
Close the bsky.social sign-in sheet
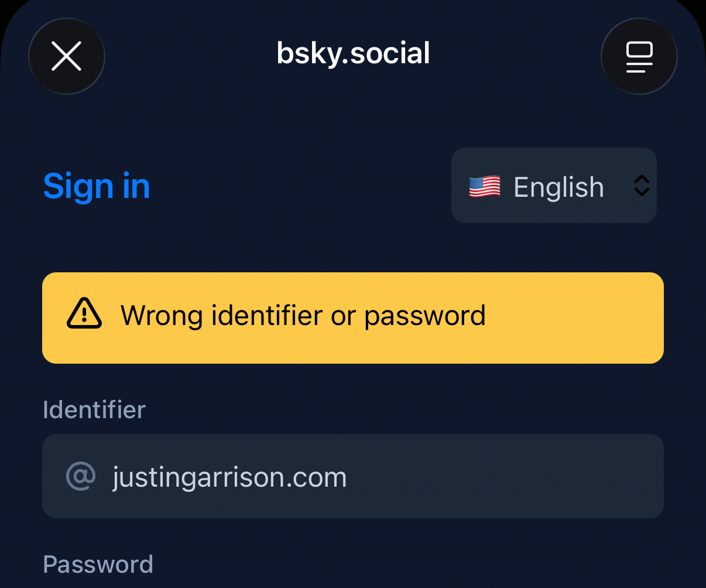point(67,56)
